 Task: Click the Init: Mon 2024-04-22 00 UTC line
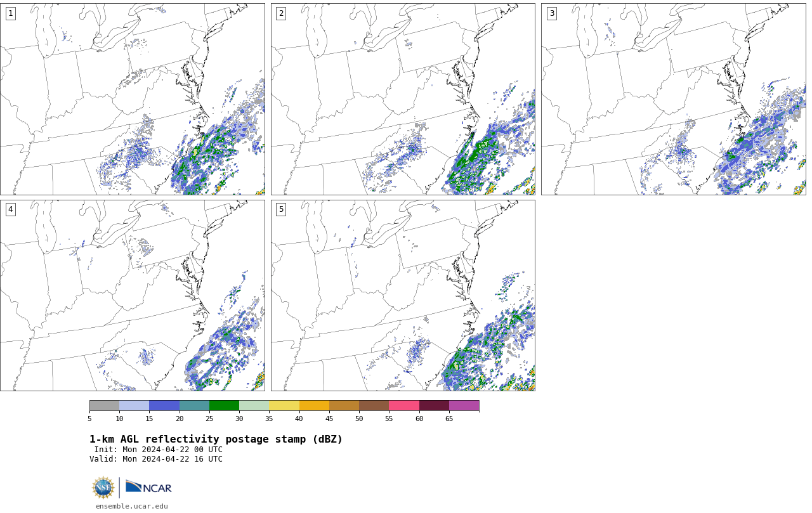click(159, 450)
